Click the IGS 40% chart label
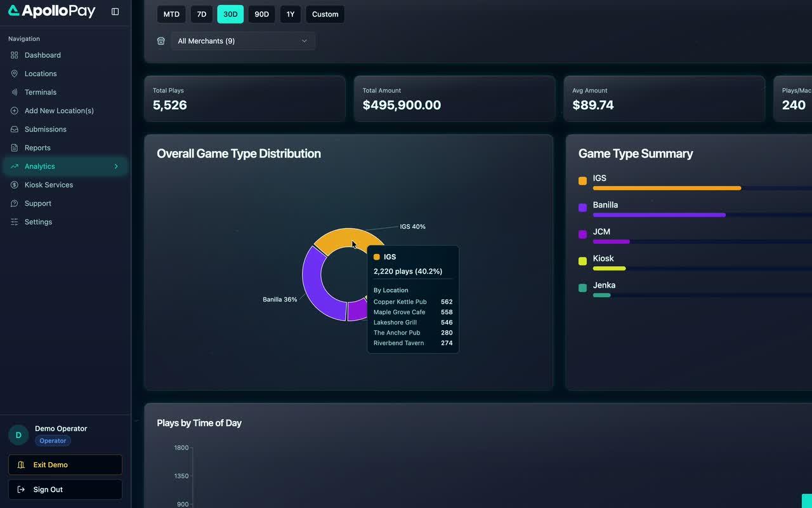812x508 pixels. [412, 227]
